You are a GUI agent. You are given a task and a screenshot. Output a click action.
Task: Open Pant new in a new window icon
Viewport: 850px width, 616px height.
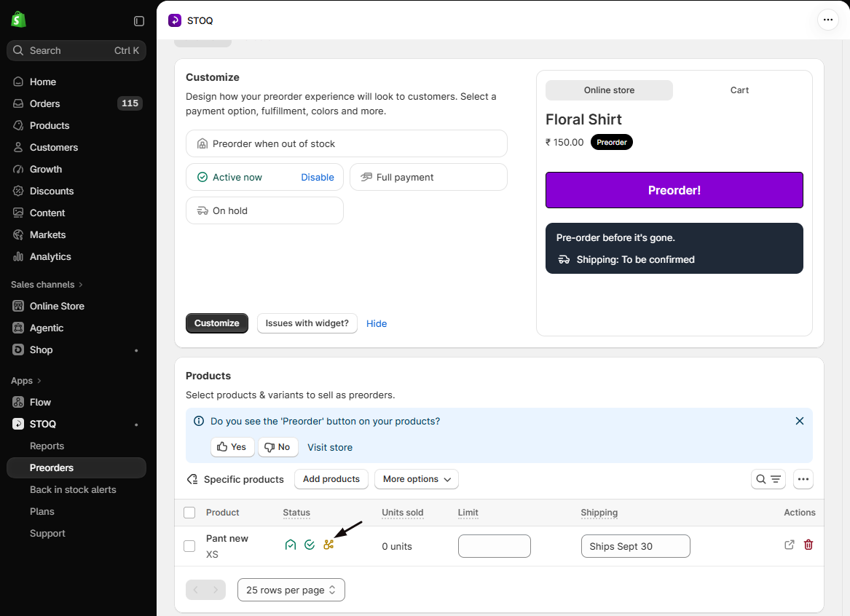[x=790, y=545]
